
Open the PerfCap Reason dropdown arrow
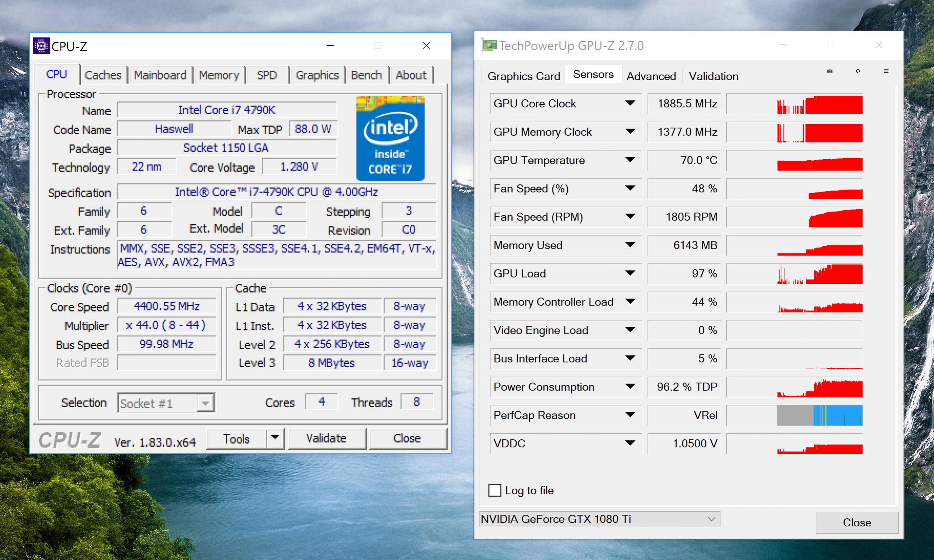(630, 415)
